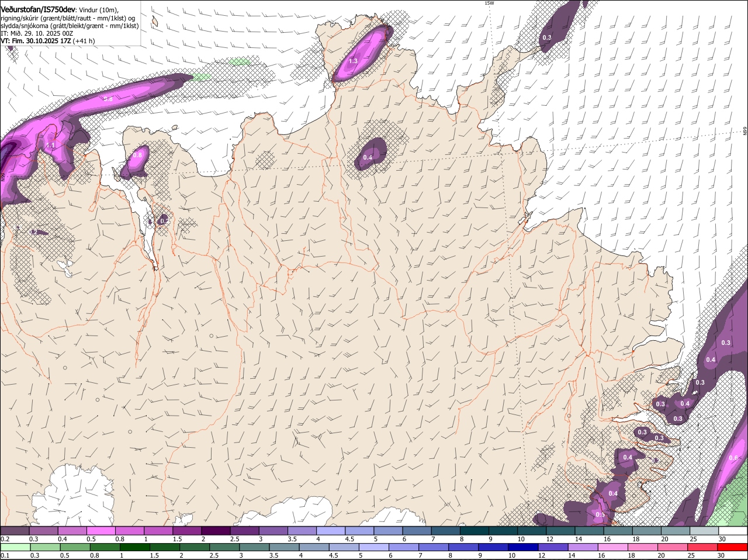Image resolution: width=748 pixels, height=560 pixels.
Task: Click the 15W longitude label
Action: click(489, 3)
